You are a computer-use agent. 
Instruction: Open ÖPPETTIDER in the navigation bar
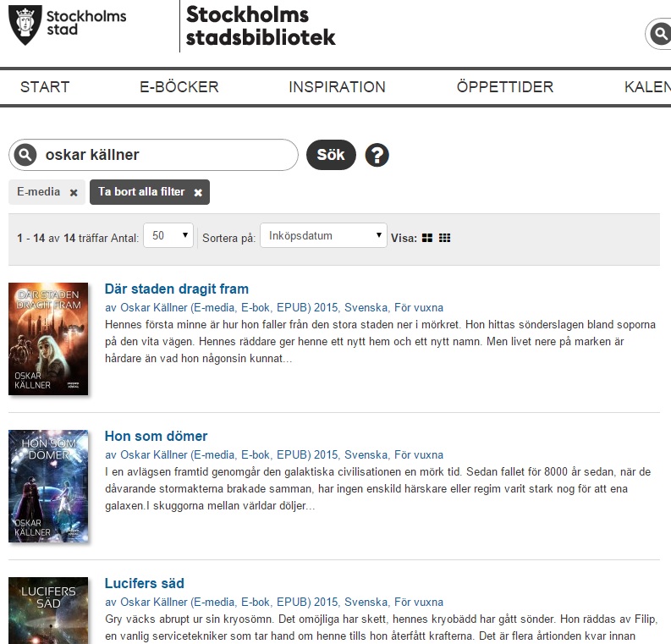tap(505, 87)
